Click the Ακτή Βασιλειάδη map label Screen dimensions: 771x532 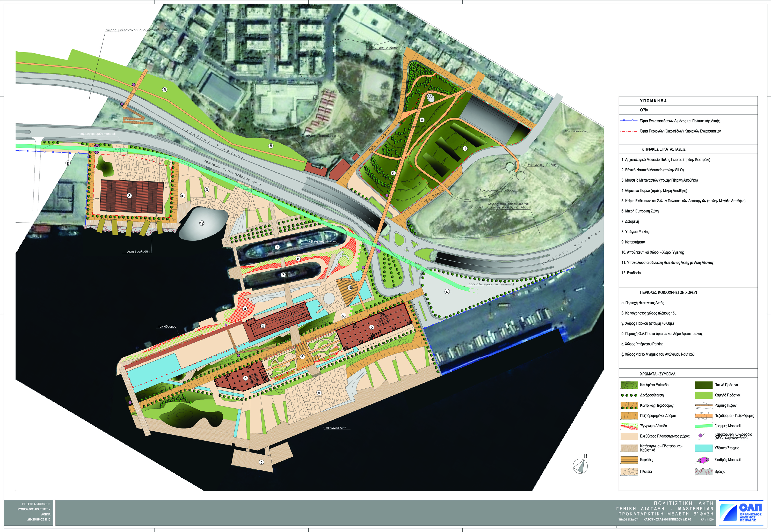(138, 251)
